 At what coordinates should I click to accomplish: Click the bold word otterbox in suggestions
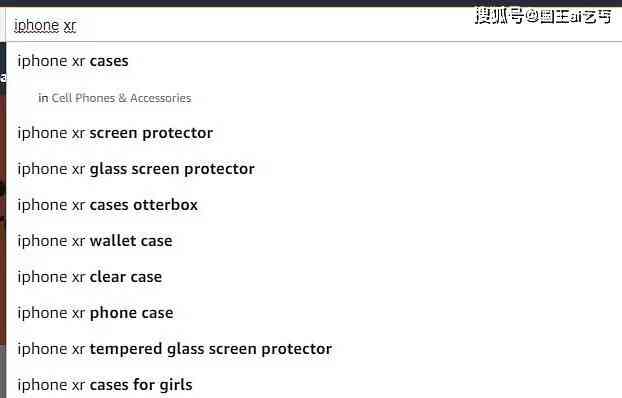pyautogui.click(x=165, y=205)
